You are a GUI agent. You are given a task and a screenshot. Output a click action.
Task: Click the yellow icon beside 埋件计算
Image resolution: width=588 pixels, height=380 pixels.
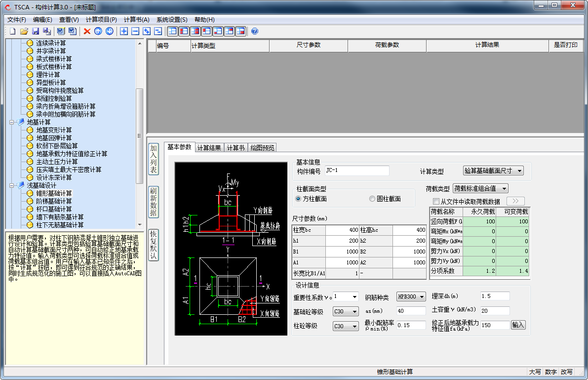(30, 75)
